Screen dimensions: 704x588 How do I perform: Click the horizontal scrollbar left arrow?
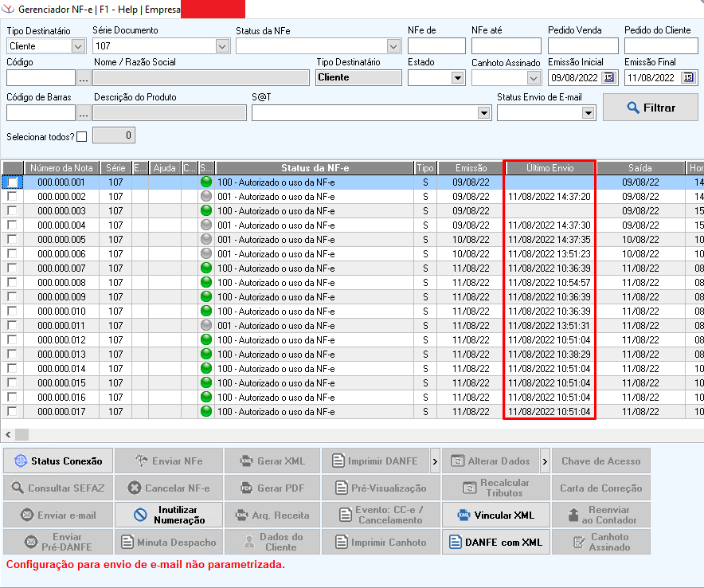8,434
